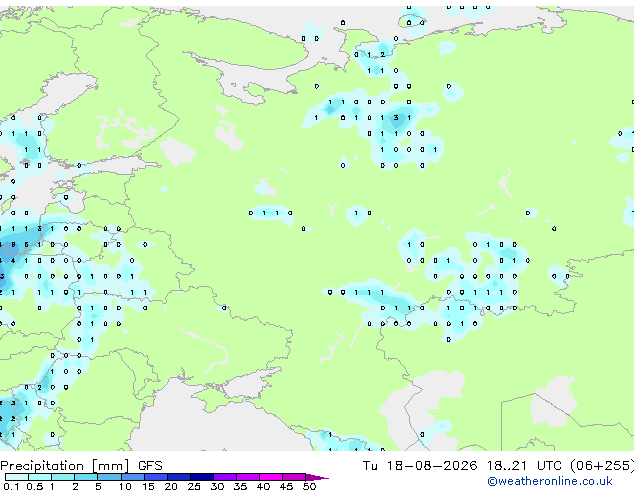Click the 40–45 mm bright magenta swatch
Image resolution: width=634 pixels, height=490 pixels.
tap(271, 477)
